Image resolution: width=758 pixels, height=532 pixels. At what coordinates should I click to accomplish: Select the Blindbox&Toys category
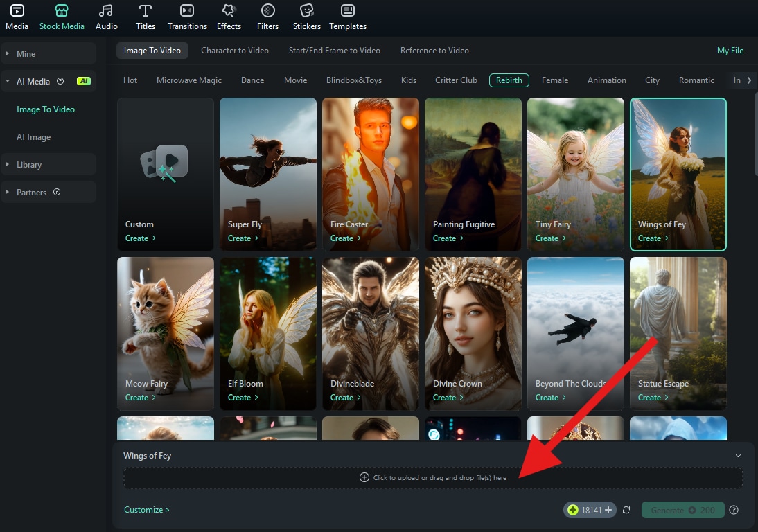354,80
